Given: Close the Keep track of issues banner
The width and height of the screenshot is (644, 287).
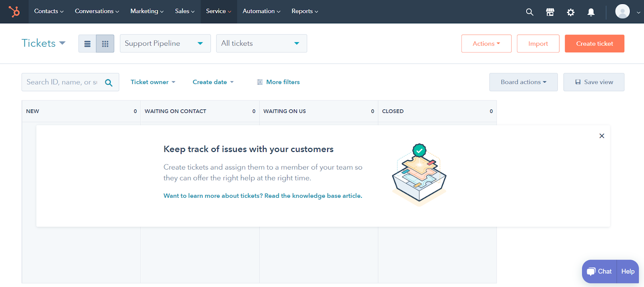Looking at the screenshot, I should 602,136.
